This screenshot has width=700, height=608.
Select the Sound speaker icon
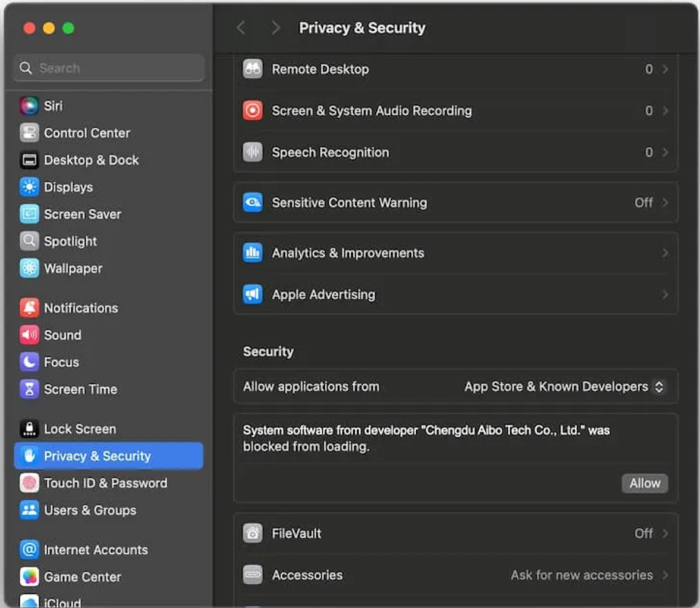click(29, 335)
